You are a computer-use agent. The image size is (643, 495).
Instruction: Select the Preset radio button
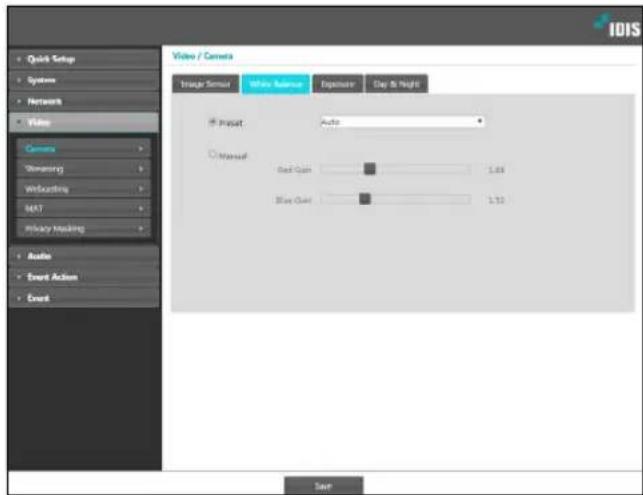212,122
